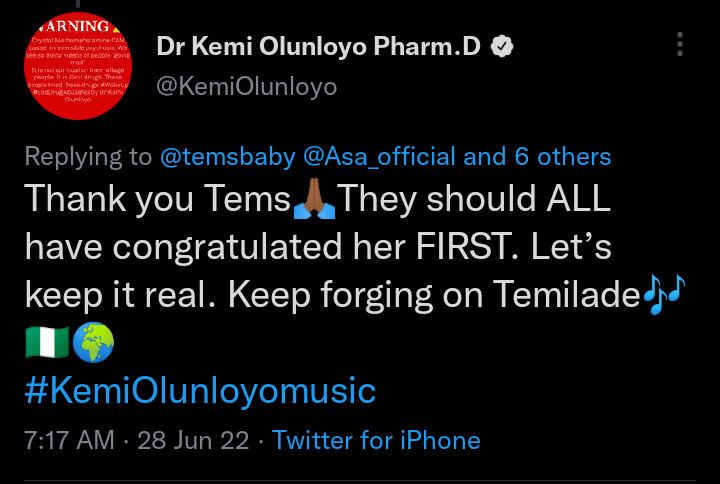Click the music notes emoji

tap(662, 296)
